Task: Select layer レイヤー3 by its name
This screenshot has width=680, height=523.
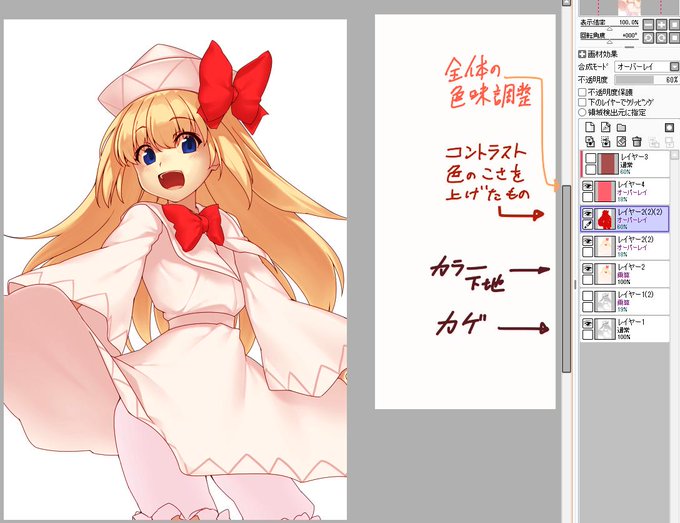Action: point(634,157)
